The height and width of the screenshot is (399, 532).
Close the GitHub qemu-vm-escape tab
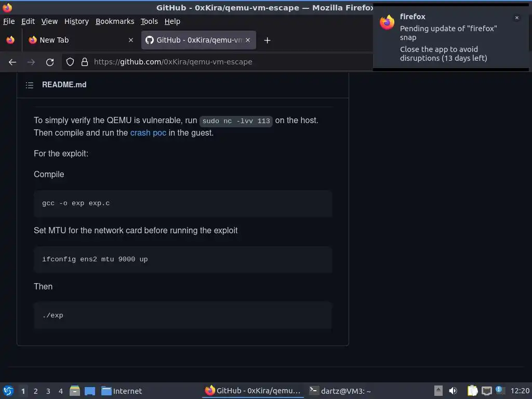(248, 40)
